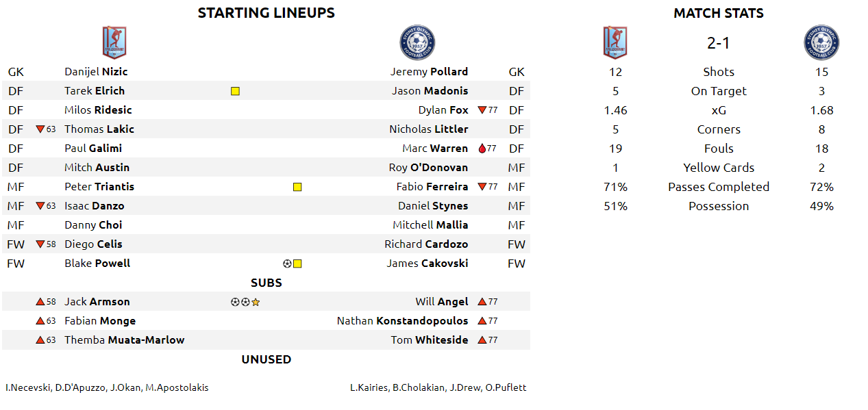Click the home team crest above the lineups

coord(114,42)
